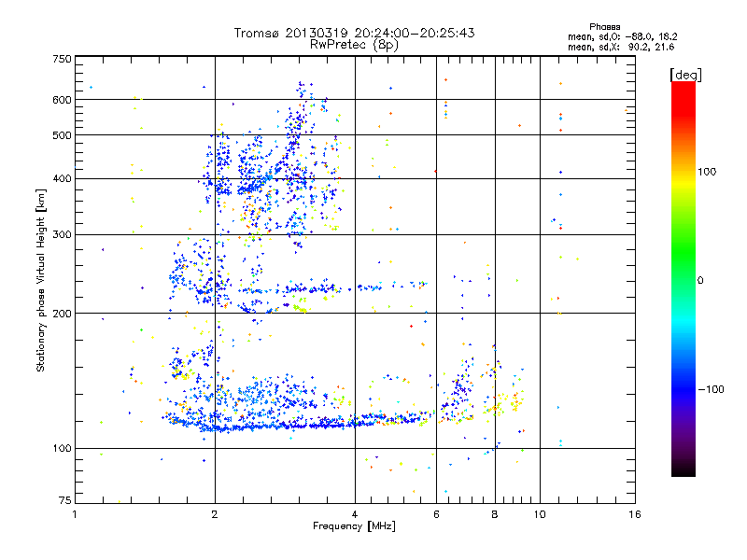This screenshot has height=560, width=747.
Task: Click the x-axis frequency label '4'
Action: pyautogui.click(x=355, y=514)
